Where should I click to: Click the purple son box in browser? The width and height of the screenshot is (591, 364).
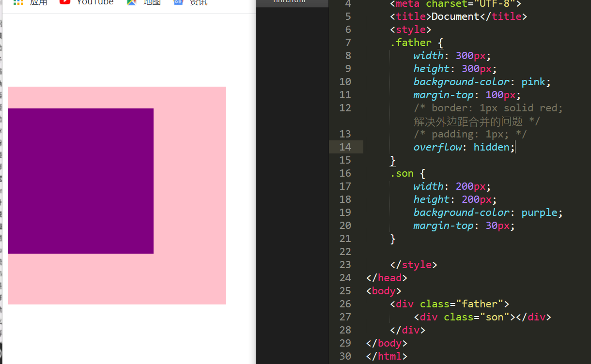point(81,181)
